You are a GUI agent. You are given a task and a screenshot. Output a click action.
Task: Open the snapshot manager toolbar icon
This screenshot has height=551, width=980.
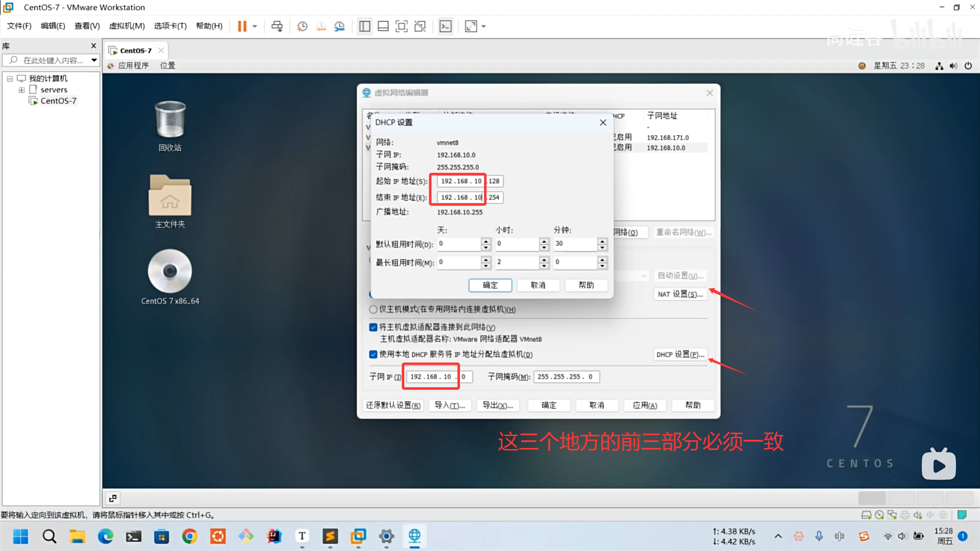(339, 26)
